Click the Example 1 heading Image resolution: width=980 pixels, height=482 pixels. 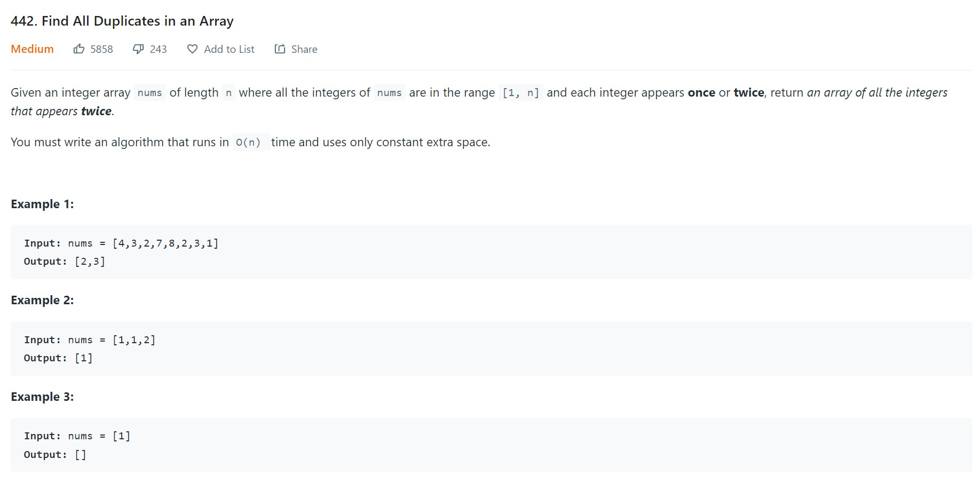point(42,204)
